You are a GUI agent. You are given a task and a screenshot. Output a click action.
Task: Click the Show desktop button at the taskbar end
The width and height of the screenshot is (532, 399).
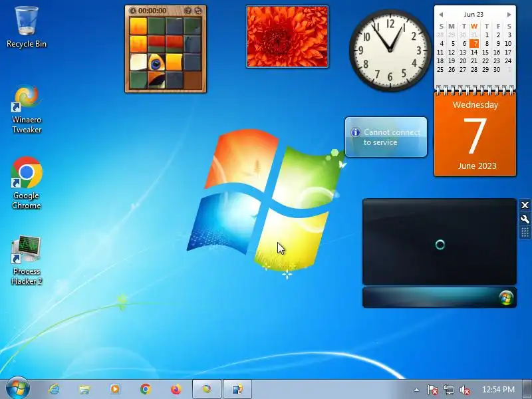point(527,389)
